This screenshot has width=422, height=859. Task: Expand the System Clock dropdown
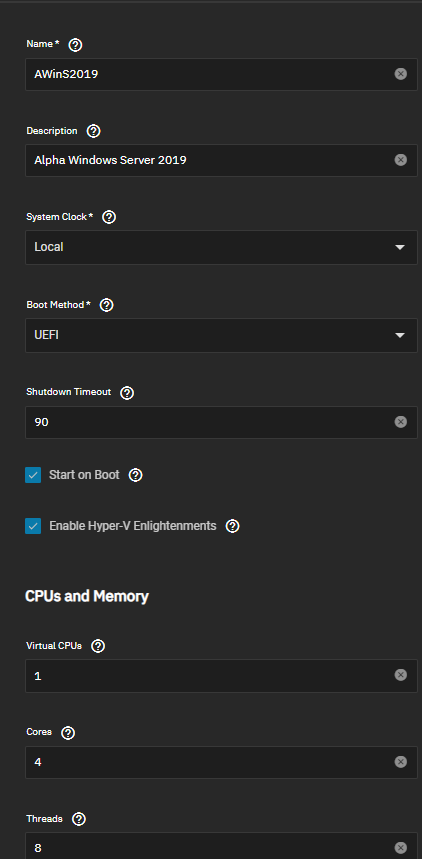click(x=221, y=247)
